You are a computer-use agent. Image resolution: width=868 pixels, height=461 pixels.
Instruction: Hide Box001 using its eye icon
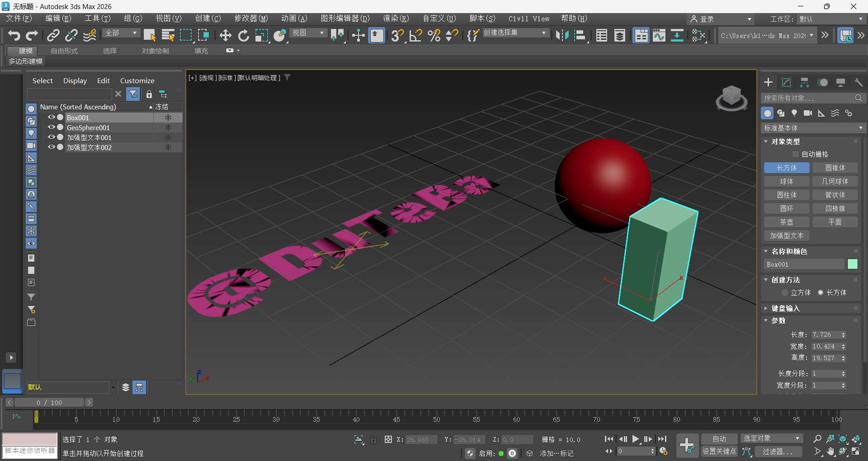pos(51,118)
